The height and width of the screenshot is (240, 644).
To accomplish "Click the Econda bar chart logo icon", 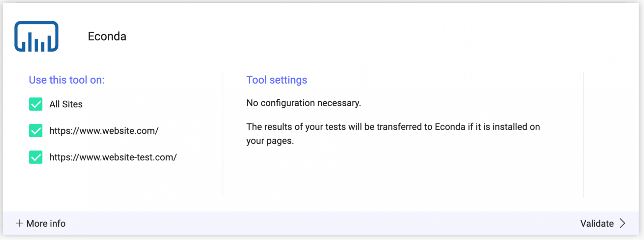I will click(x=36, y=36).
